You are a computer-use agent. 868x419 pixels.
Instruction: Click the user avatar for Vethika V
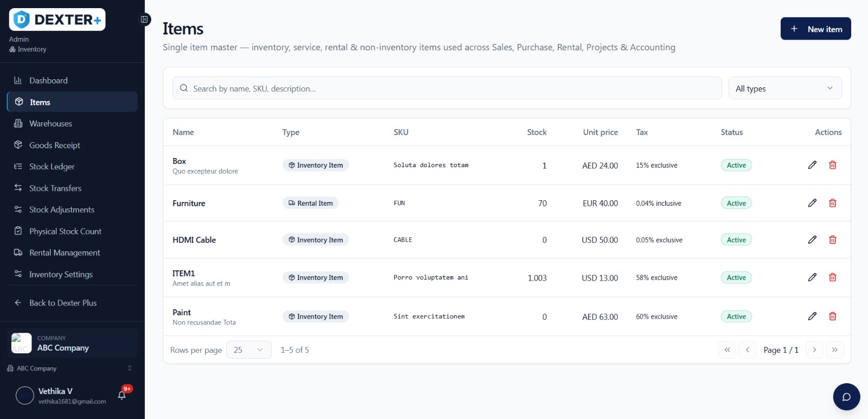pos(25,396)
